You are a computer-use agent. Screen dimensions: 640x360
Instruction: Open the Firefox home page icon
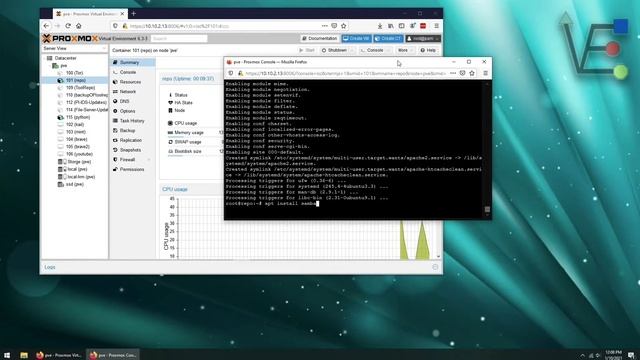(x=79, y=26)
